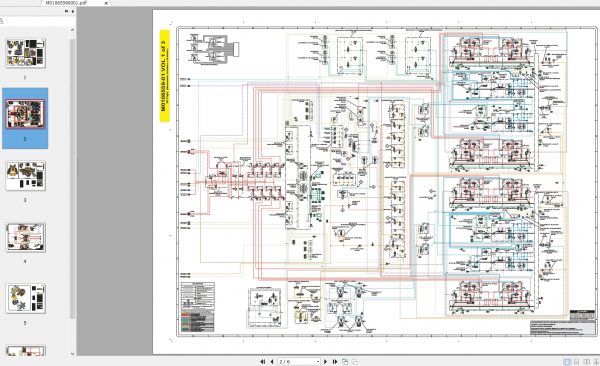Viewport: 600px width, 366px height.
Task: Open page 4 thumbnail
Action: pyautogui.click(x=26, y=237)
